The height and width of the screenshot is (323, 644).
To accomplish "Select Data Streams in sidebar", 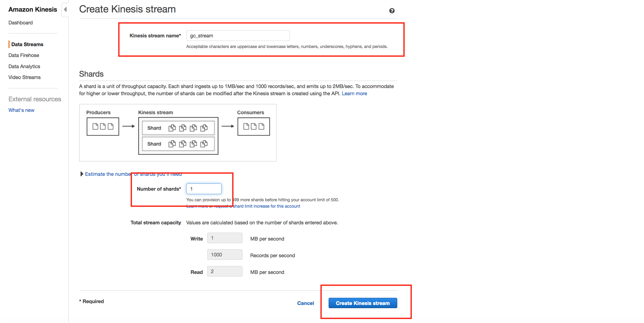I will click(x=27, y=44).
